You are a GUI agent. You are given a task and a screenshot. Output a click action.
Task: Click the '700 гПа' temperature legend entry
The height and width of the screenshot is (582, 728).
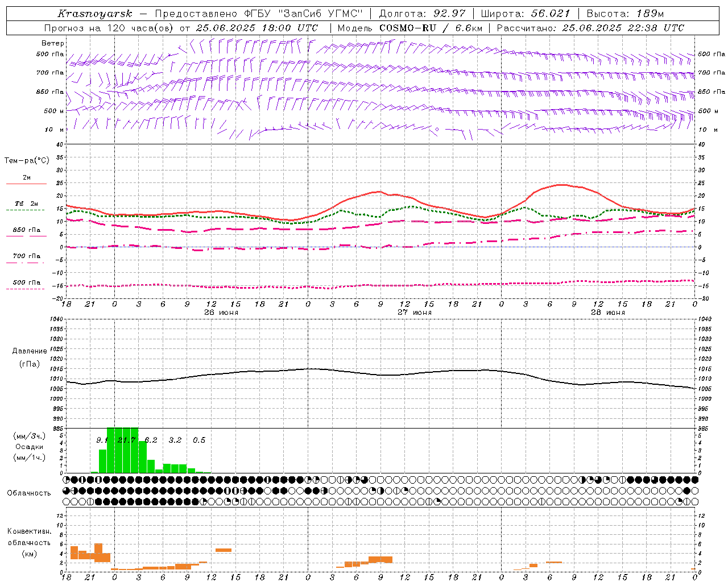point(26,259)
